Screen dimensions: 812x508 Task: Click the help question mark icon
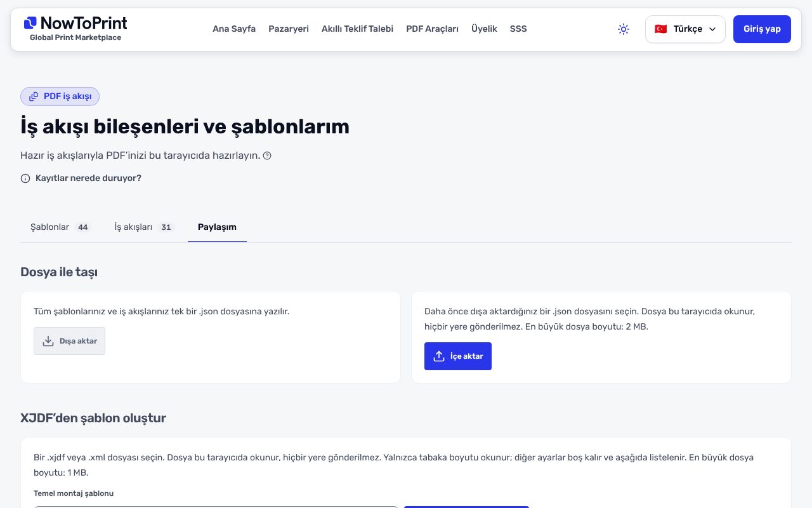(x=267, y=156)
